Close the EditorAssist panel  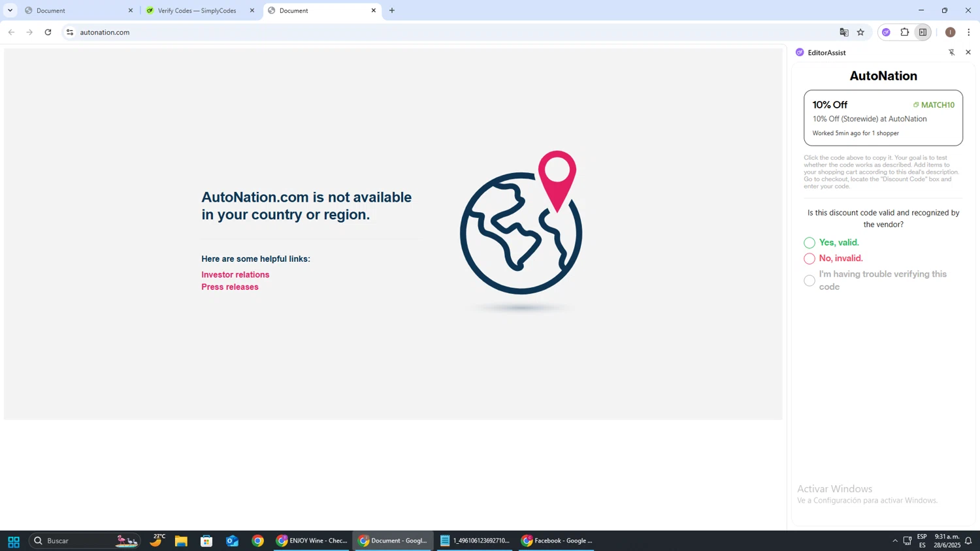968,52
